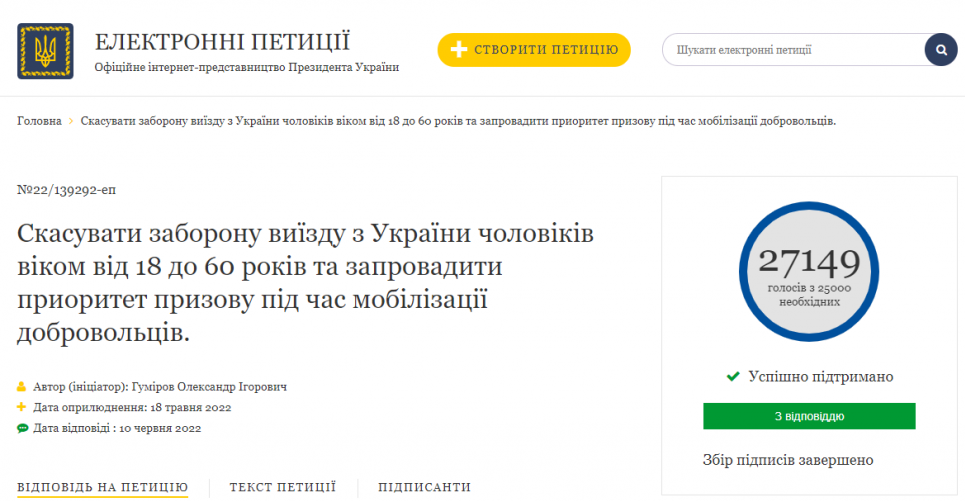Image resolution: width=965 pixels, height=501 pixels.
Task: Click the petition number №22/139292-еп
Action: pos(59,190)
